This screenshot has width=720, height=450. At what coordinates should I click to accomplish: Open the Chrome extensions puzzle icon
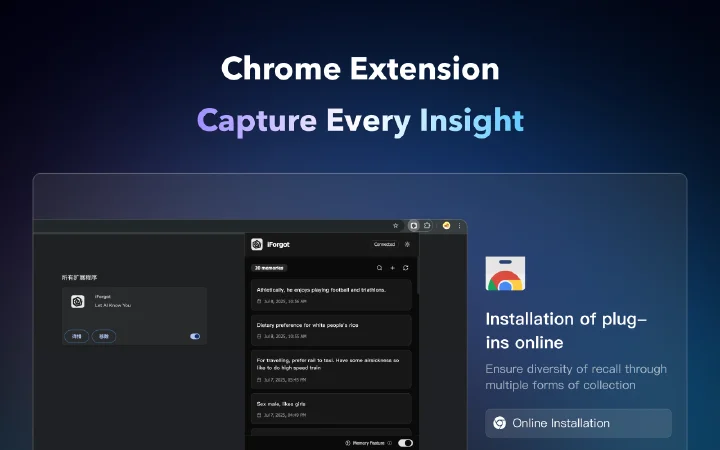click(427, 225)
